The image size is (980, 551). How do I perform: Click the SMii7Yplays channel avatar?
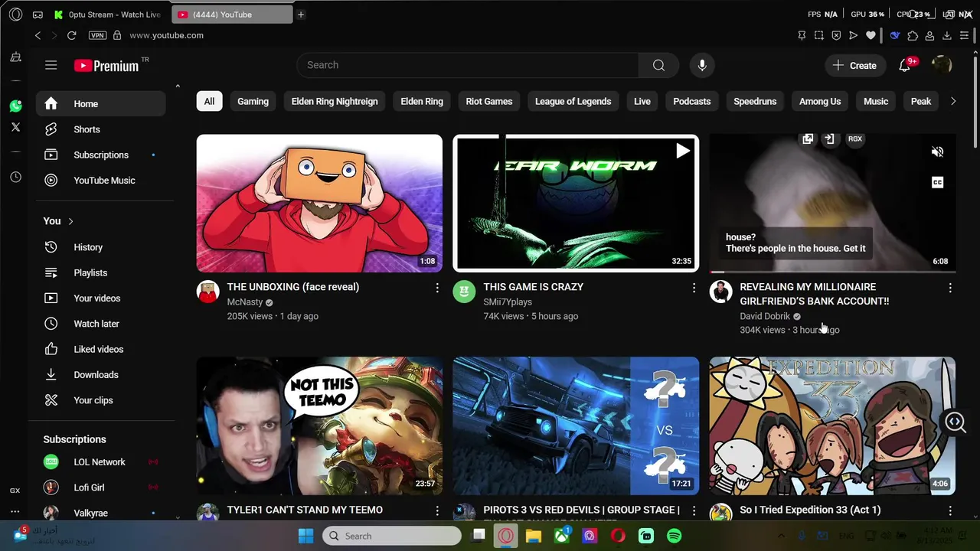click(x=464, y=292)
